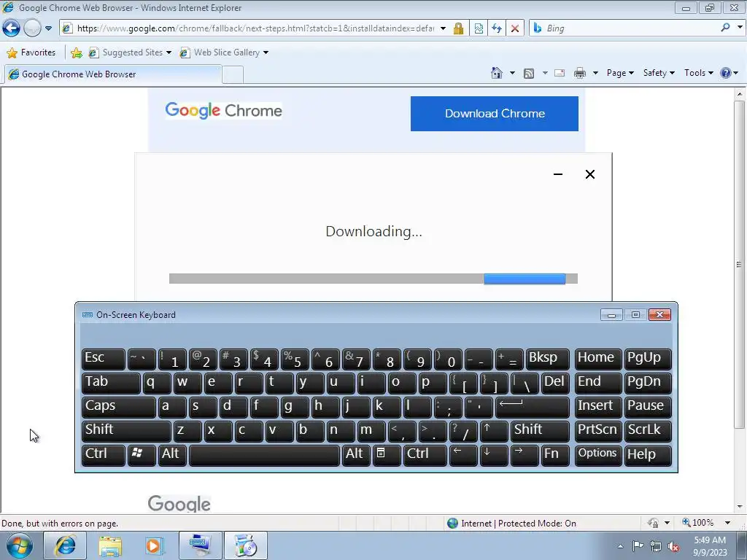
Task: Click Add to Favorites Bar star icon
Action: tap(76, 52)
